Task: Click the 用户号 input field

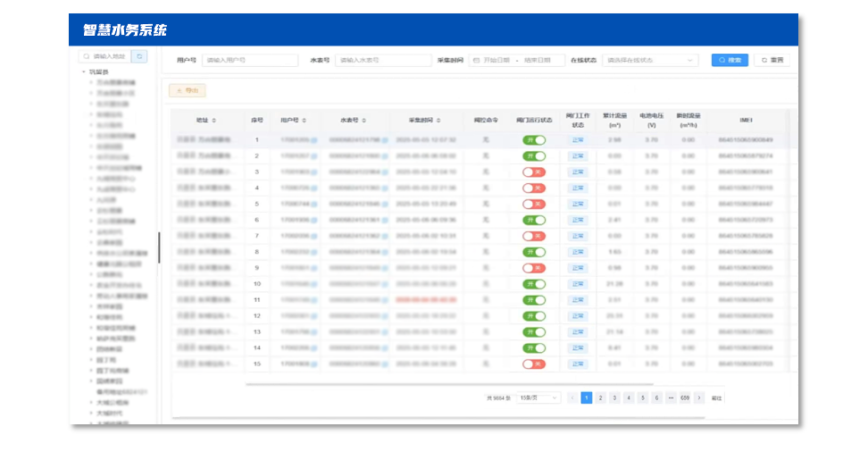Action: (249, 61)
